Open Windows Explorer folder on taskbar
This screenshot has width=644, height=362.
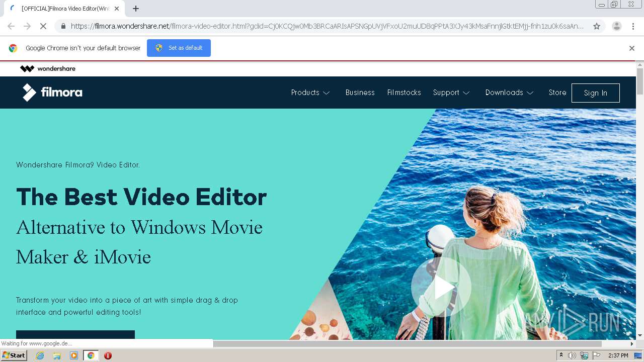57,355
